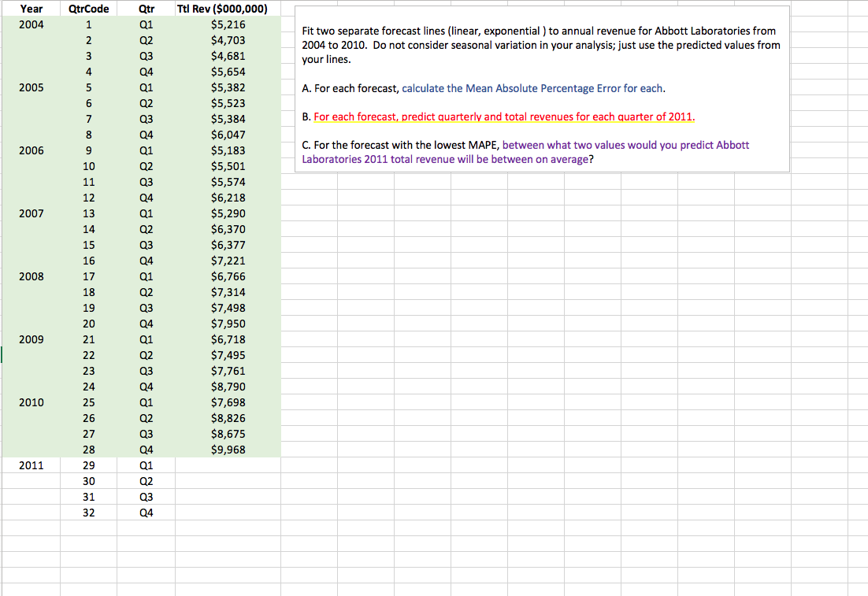Click QtrCode cell 29
This screenshot has height=596, width=868.
[88, 465]
